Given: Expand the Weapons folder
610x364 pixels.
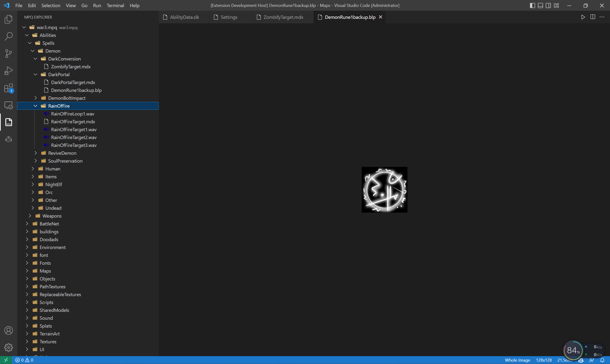Looking at the screenshot, I should (30, 216).
